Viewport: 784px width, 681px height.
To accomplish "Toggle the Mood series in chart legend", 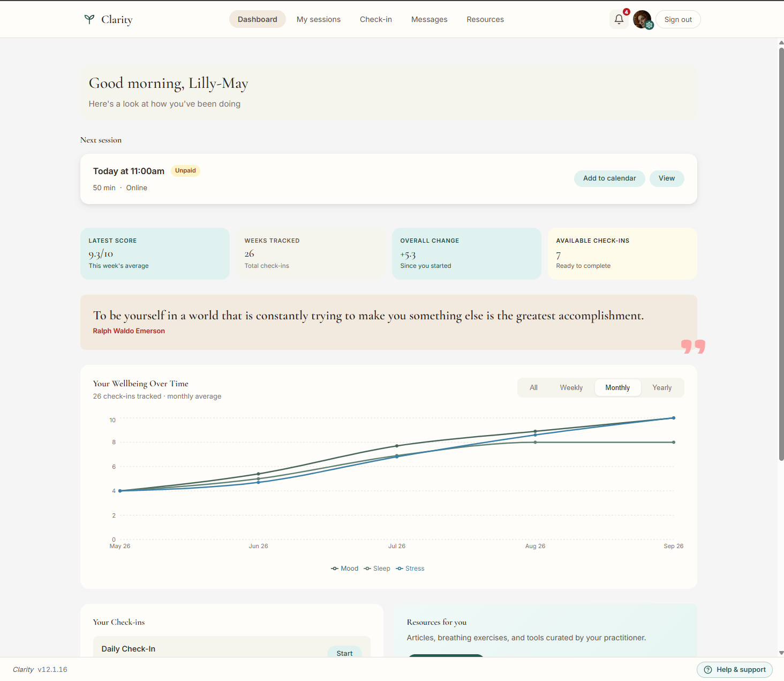I will pyautogui.click(x=345, y=568).
